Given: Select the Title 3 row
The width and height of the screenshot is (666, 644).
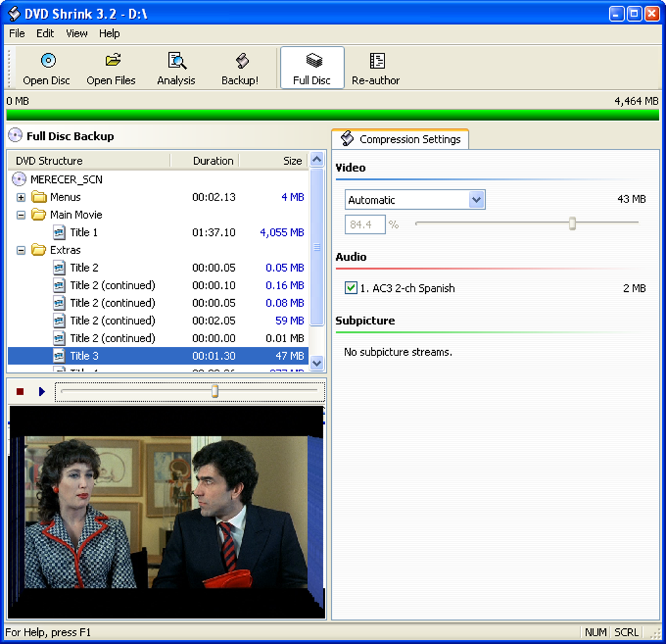Looking at the screenshot, I should pyautogui.click(x=158, y=356).
